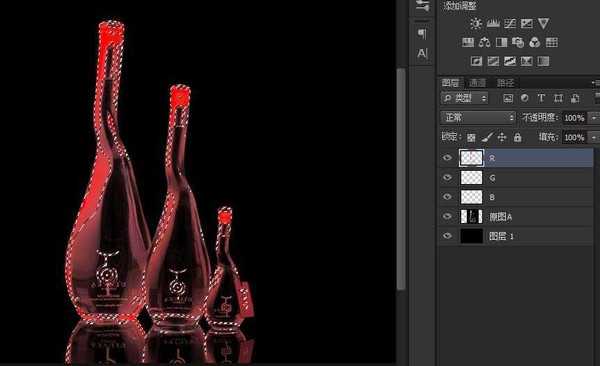Select the 原图A layer
The image size is (600, 366).
pos(516,217)
